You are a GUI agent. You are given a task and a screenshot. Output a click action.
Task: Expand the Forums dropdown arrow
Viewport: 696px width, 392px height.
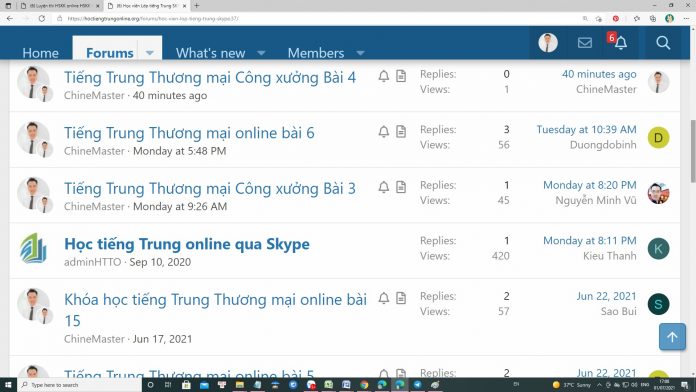pos(150,53)
